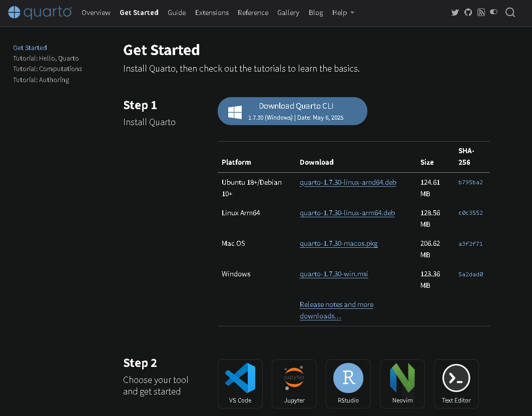Download quarto-1.7.30-macos.pkg
532x416 pixels.
339,243
